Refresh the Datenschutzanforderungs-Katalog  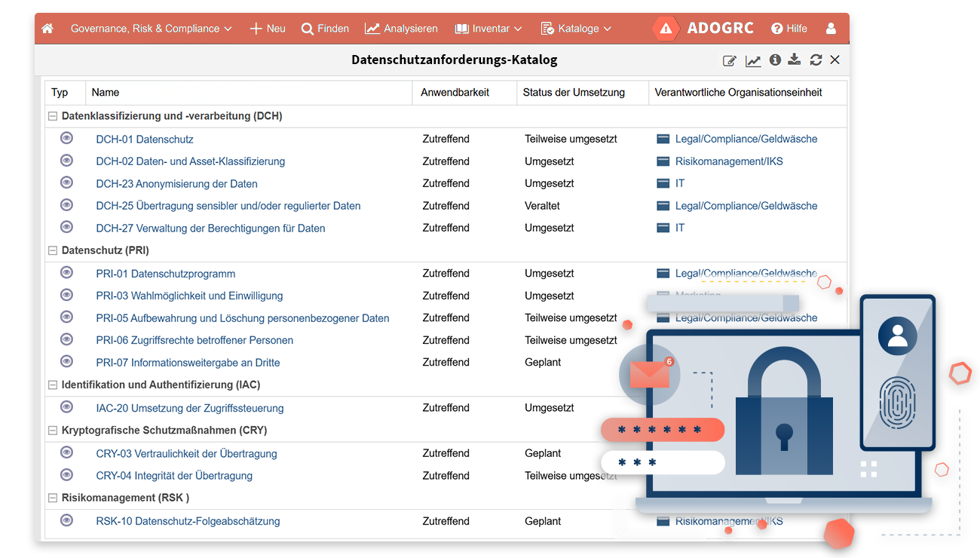(x=816, y=60)
